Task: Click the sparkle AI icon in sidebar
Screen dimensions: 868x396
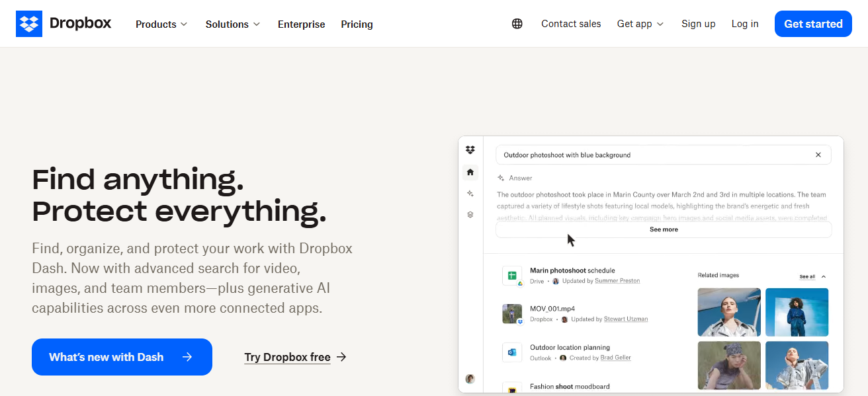Action: pyautogui.click(x=470, y=194)
